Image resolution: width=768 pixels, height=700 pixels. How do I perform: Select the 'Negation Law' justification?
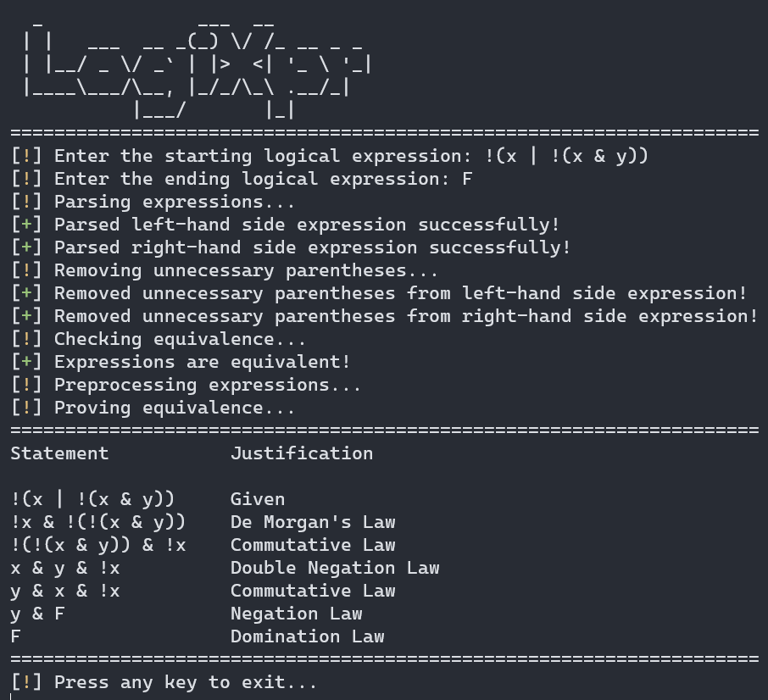(x=297, y=614)
